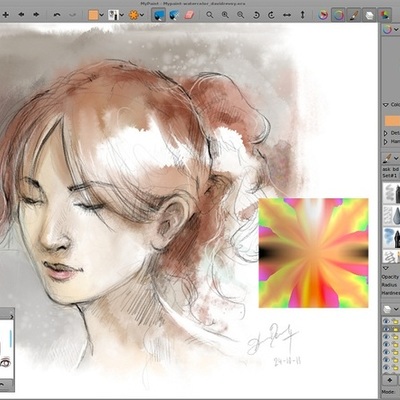This screenshot has width=400, height=400.
Task: Click the 'Mode' label below layers
Action: click(388, 392)
